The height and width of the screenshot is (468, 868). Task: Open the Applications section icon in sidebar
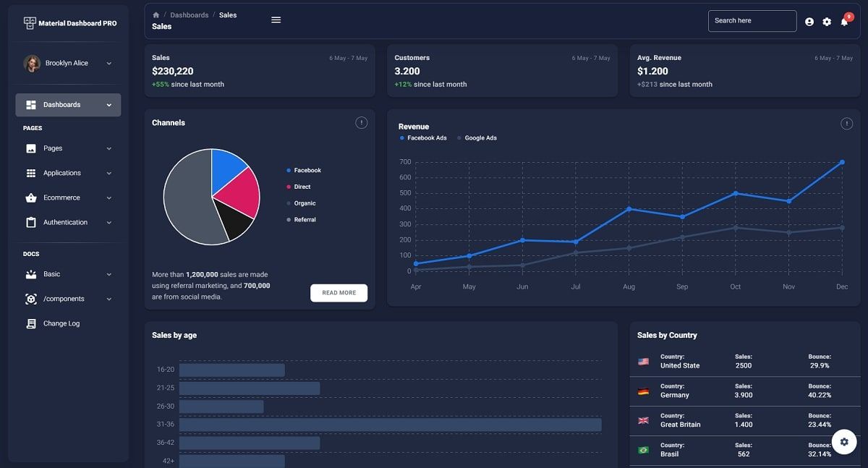pos(30,172)
